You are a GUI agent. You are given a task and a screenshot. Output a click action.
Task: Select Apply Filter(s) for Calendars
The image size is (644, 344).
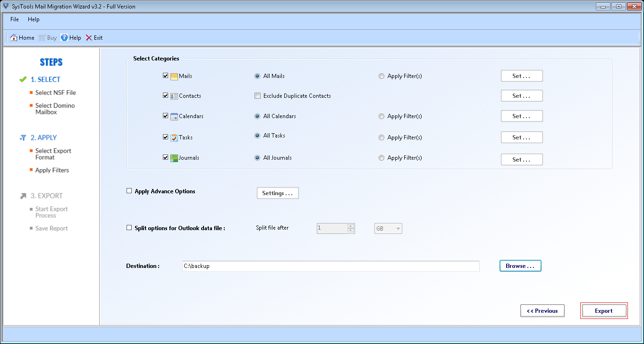(381, 116)
